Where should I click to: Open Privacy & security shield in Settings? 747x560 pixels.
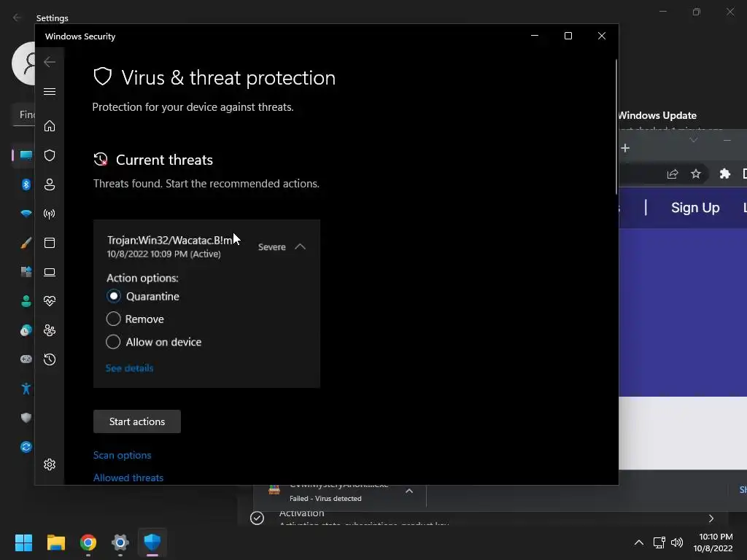click(x=26, y=418)
